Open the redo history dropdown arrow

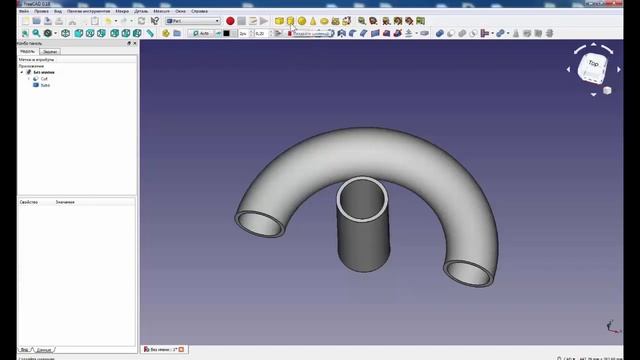131,21
